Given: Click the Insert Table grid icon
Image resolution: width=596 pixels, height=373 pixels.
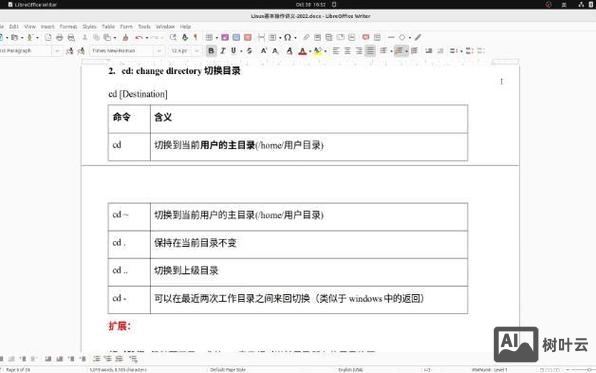Looking at the screenshot, I should (209, 37).
